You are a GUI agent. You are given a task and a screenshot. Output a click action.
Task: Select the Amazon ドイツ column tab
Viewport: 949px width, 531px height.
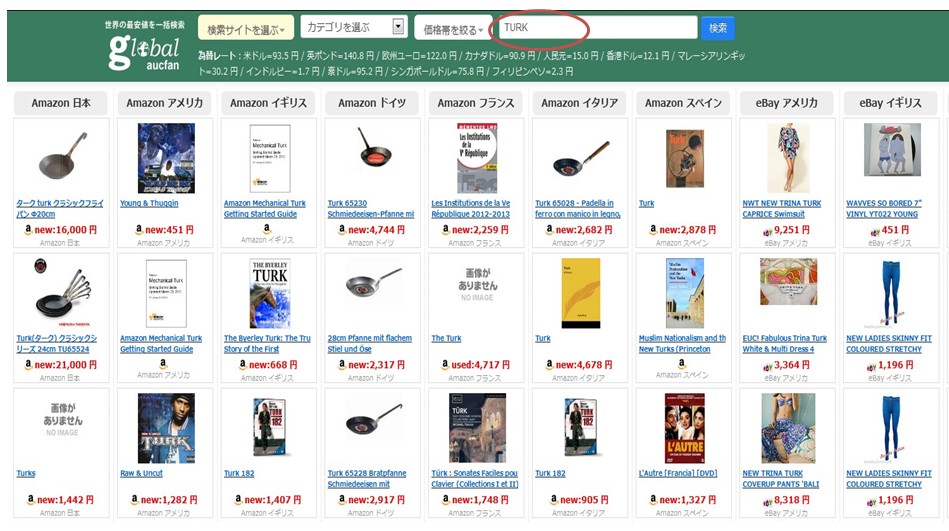click(372, 103)
